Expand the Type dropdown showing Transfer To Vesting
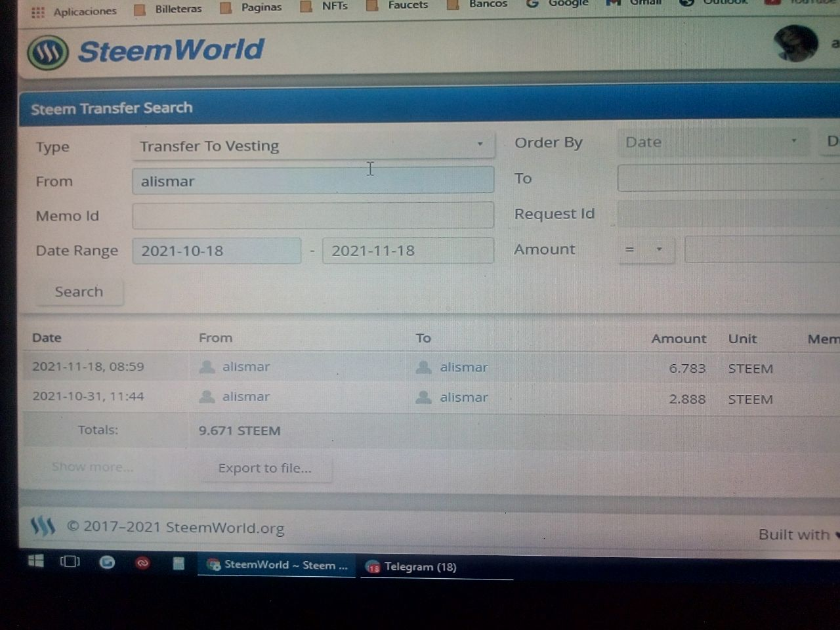840x630 pixels. point(313,146)
